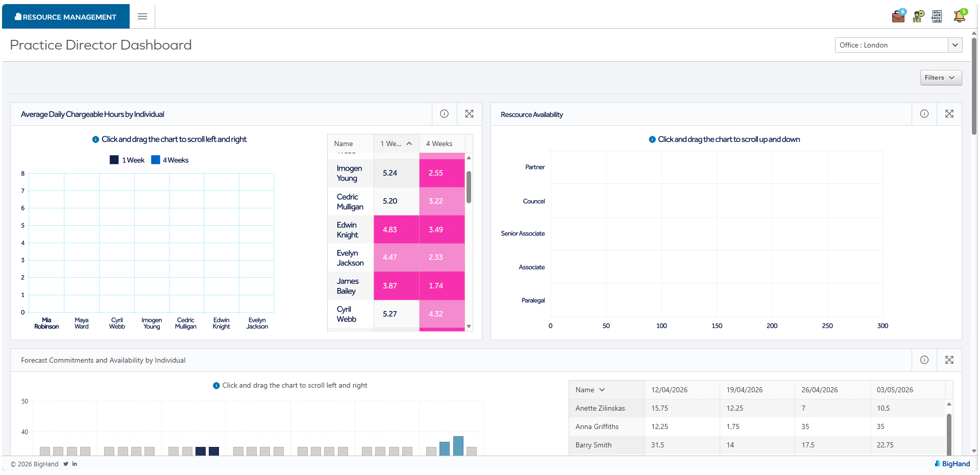This screenshot has width=980, height=475.
Task: Click the chargeable hours table scrollbar down arrow
Action: (469, 326)
